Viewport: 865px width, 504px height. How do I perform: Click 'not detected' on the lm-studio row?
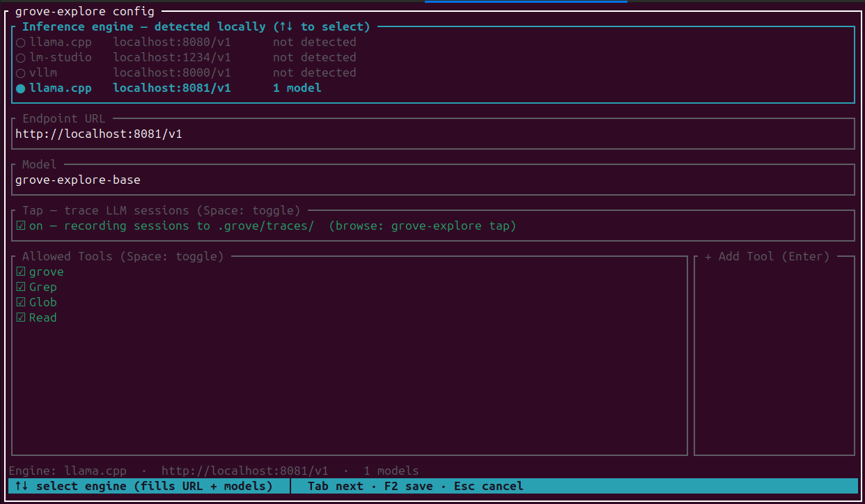point(315,58)
